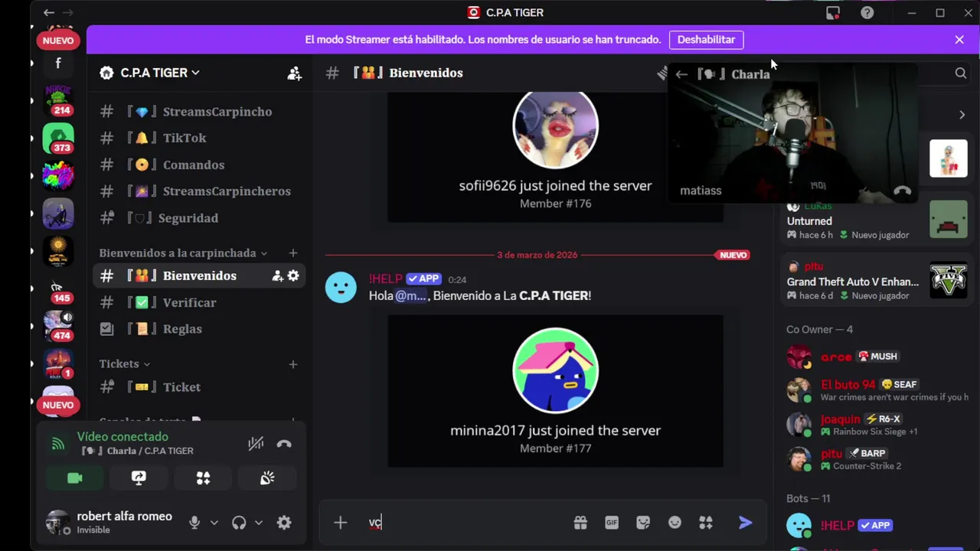
Task: Collapse the Tickets category
Action: tap(125, 364)
